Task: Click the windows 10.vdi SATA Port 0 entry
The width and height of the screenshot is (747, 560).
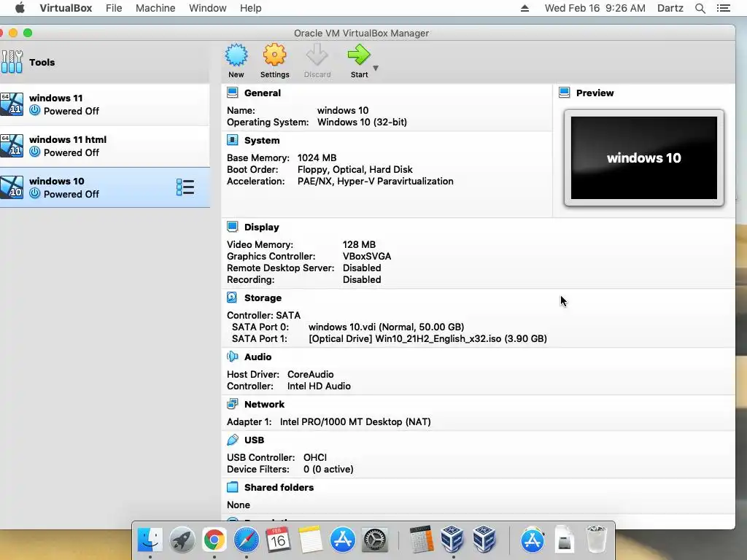Action: coord(387,327)
